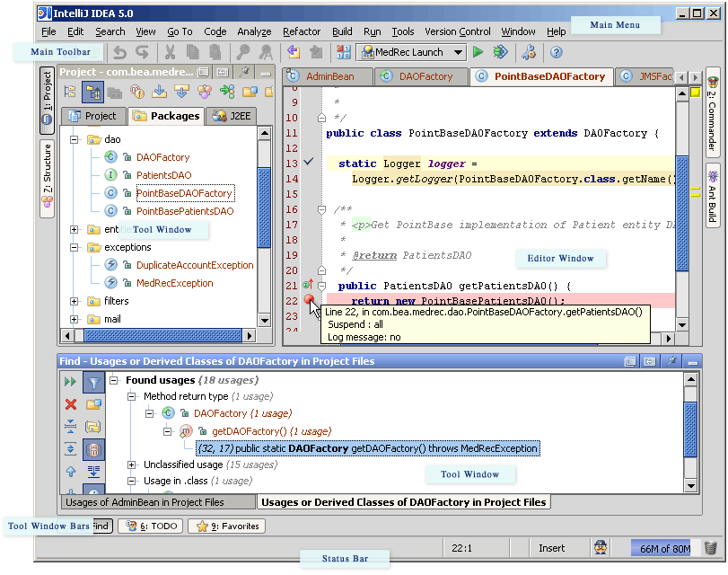This screenshot has width=728, height=575.
Task: Click Hector inspector icon in status bar
Action: click(601, 547)
